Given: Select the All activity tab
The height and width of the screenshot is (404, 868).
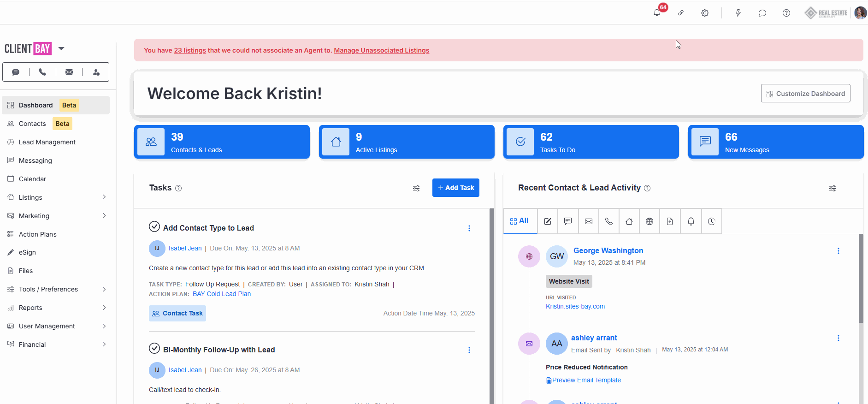Looking at the screenshot, I should pyautogui.click(x=520, y=221).
